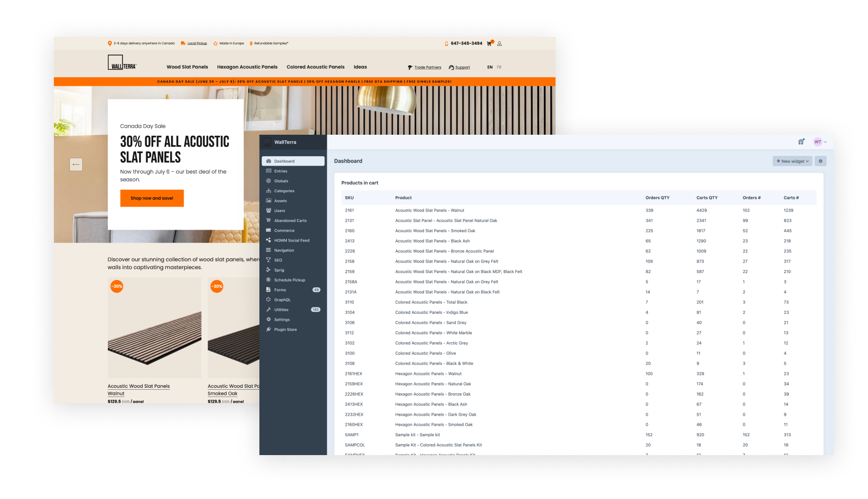The image size is (868, 499).
Task: Click SKU 2413HEX cell
Action: [x=354, y=404]
